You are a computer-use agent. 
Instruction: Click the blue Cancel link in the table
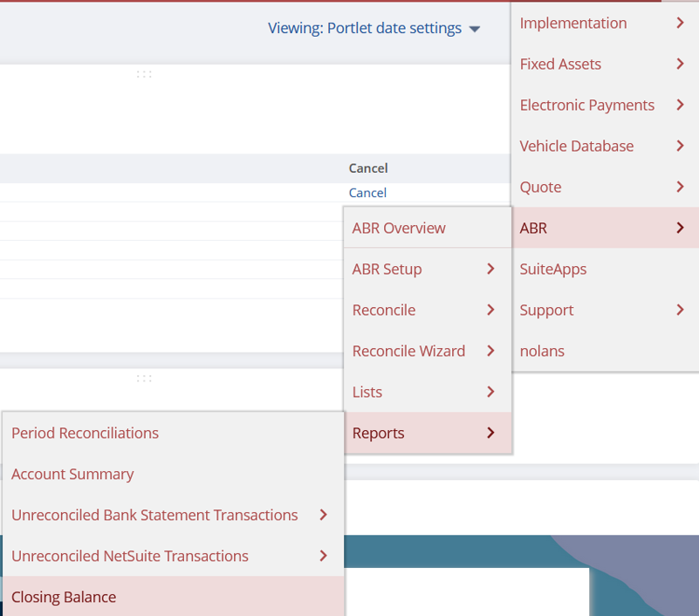point(367,193)
